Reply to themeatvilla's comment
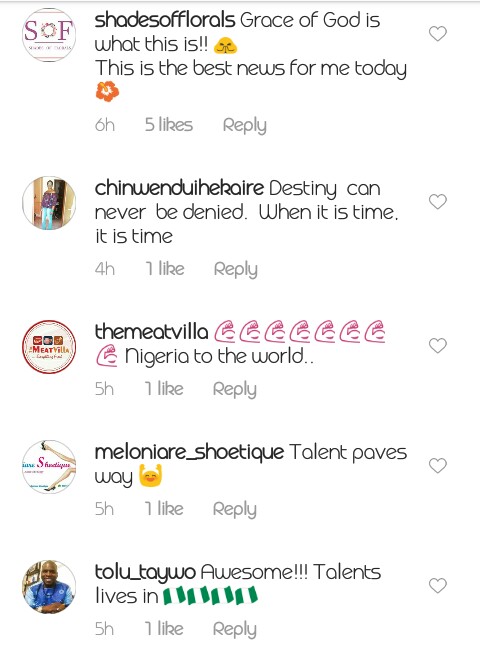This screenshot has height=670, width=480. pos(235,390)
